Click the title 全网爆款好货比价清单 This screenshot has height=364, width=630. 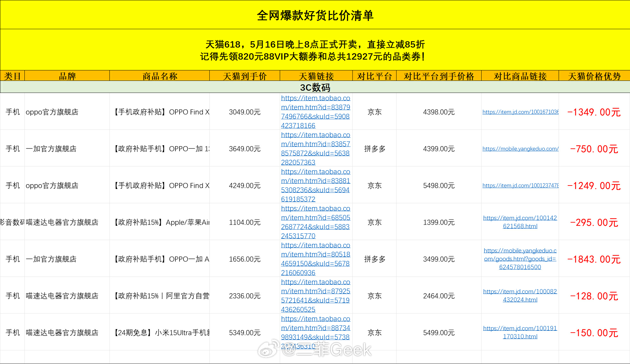(315, 15)
